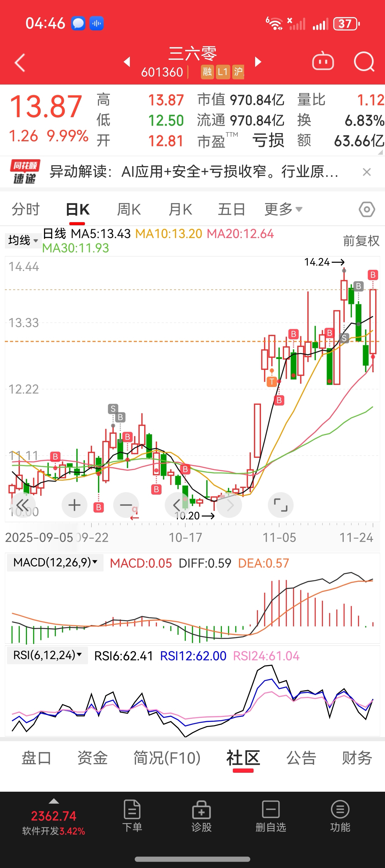The width and height of the screenshot is (385, 868).
Task: Open the 同花顺速递 news headline
Action: 194,172
